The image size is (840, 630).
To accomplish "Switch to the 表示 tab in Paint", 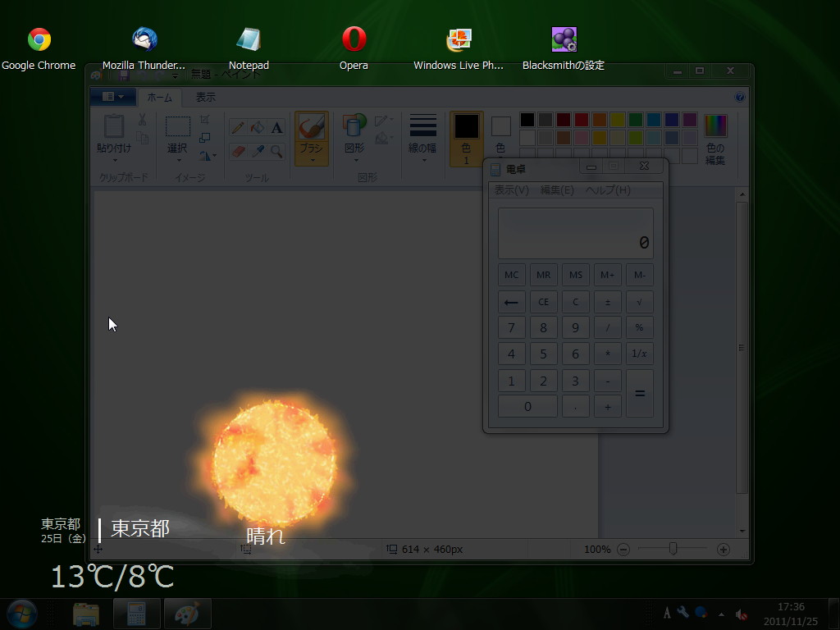I will tap(205, 97).
